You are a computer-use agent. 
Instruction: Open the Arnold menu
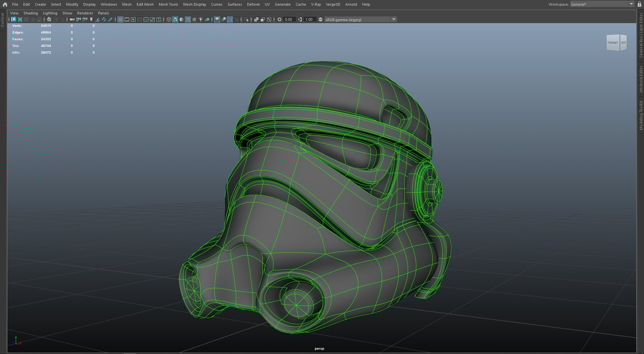click(x=351, y=4)
